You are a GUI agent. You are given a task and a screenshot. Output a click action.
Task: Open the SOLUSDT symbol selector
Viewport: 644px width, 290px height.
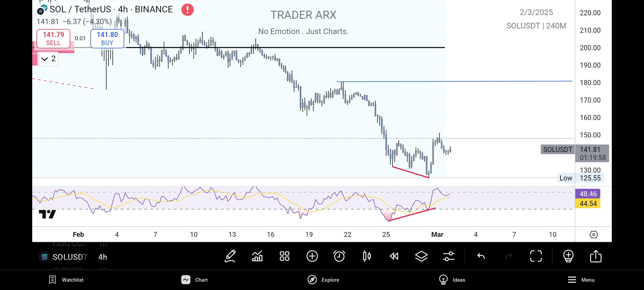(70, 257)
